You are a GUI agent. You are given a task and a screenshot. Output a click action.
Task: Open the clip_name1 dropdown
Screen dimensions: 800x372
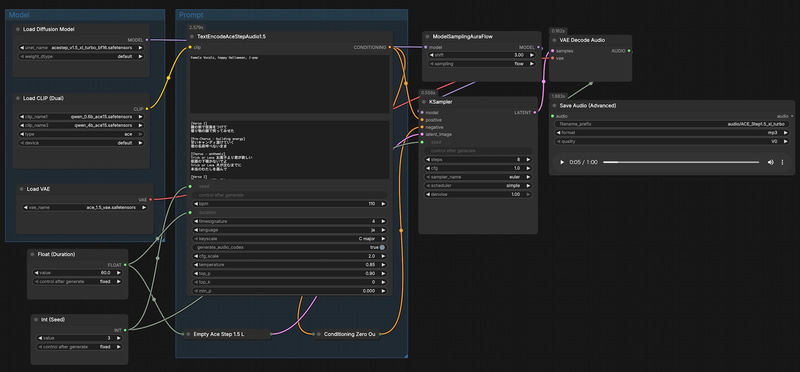81,116
